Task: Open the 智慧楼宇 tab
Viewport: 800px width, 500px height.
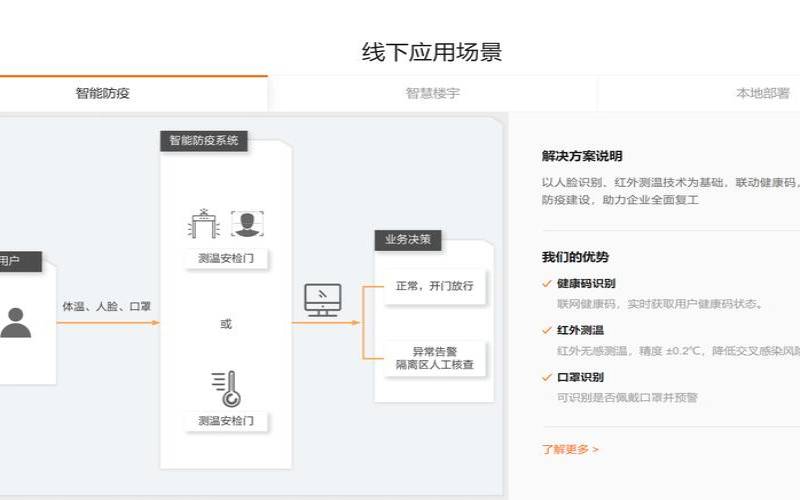Action: click(432, 93)
